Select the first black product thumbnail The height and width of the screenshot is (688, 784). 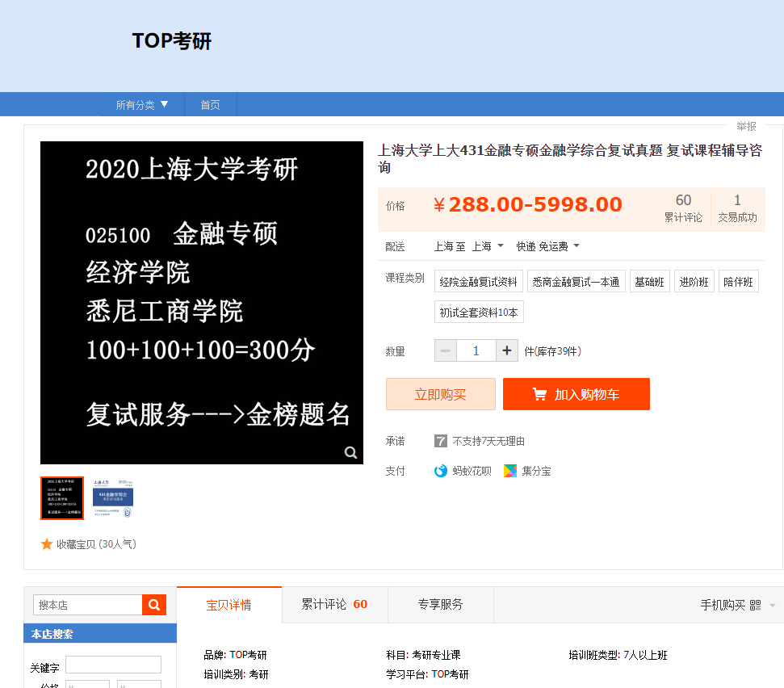(62, 498)
